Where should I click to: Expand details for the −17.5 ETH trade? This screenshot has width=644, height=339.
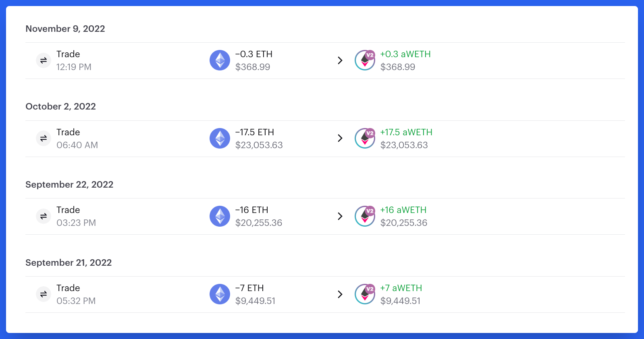point(341,138)
